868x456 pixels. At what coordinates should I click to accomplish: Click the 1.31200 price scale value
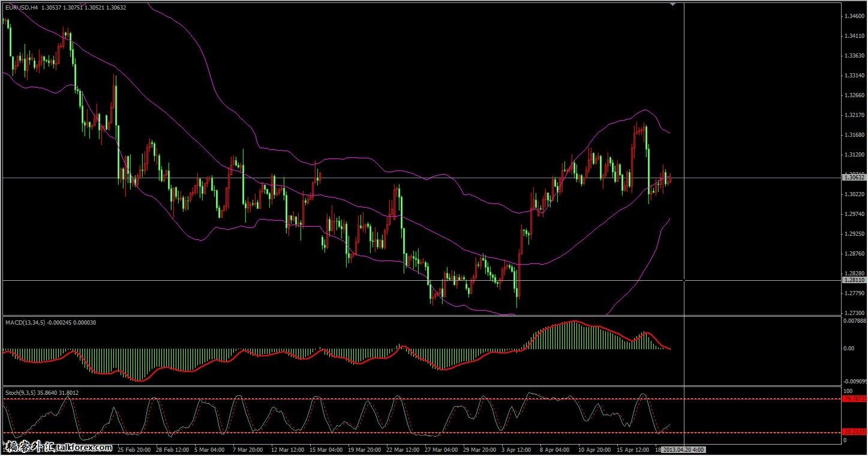pos(854,155)
